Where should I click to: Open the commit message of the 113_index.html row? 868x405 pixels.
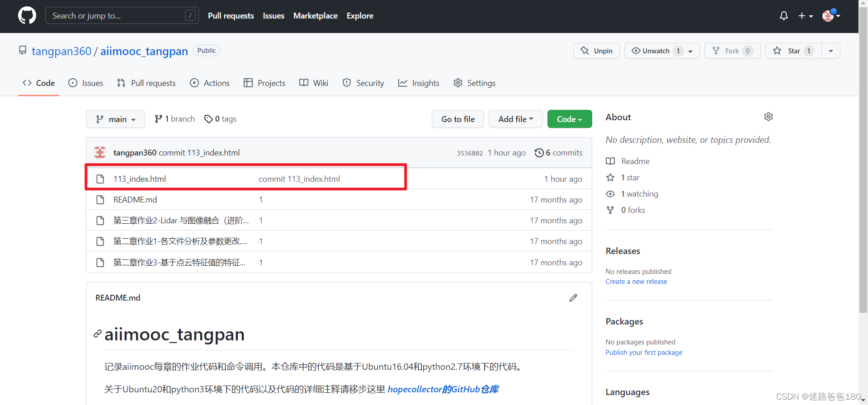click(299, 179)
